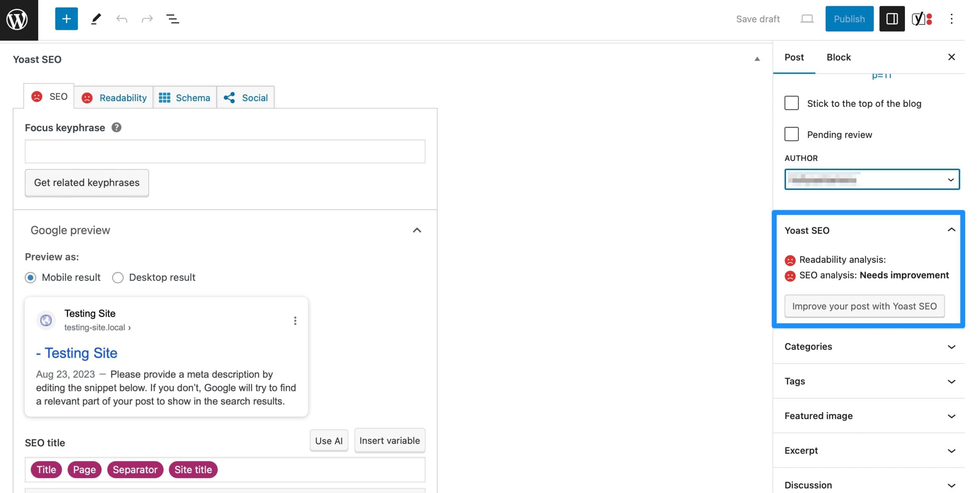
Task: Collapse the Google preview section
Action: tap(417, 230)
